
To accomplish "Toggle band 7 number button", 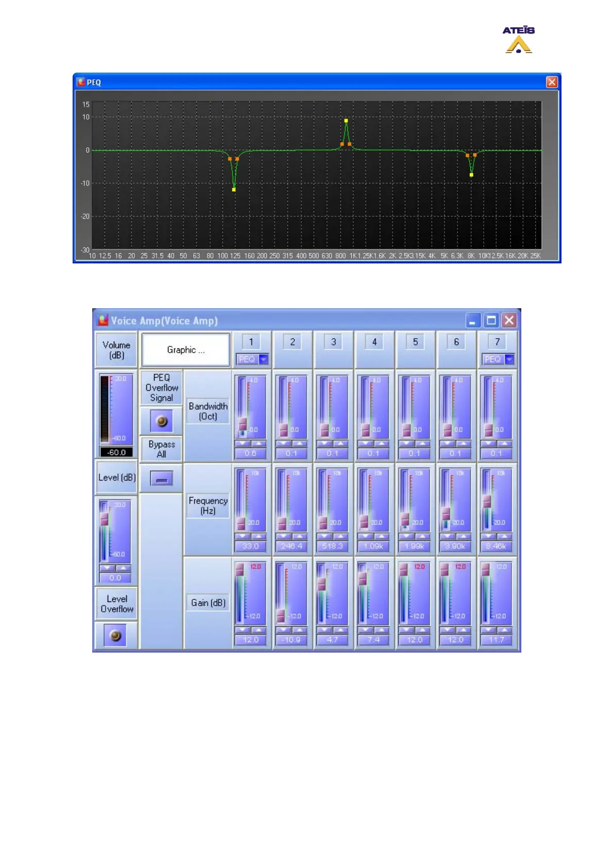I will tap(497, 342).
